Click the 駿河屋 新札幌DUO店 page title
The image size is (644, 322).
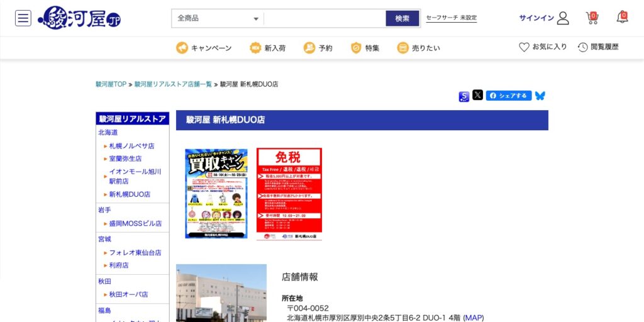[x=225, y=120]
